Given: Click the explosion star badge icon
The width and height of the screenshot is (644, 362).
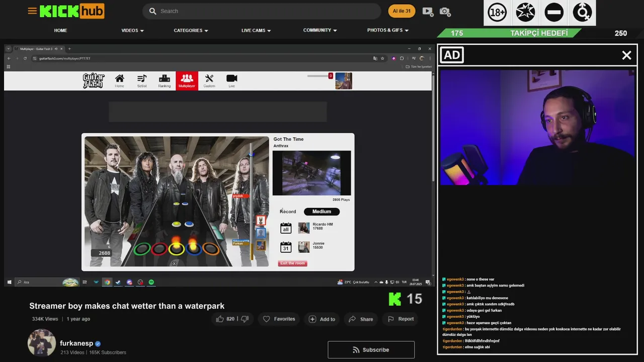Looking at the screenshot, I should [x=525, y=13].
